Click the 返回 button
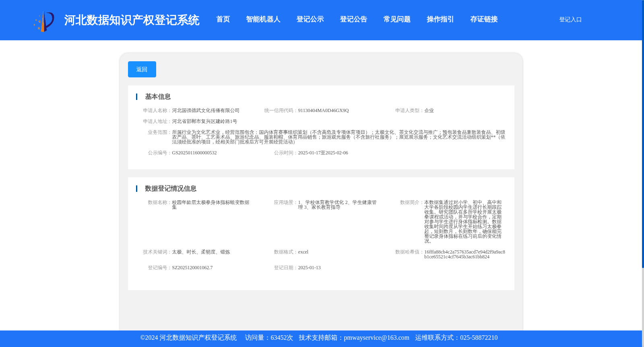The height and width of the screenshot is (347, 644). point(142,69)
